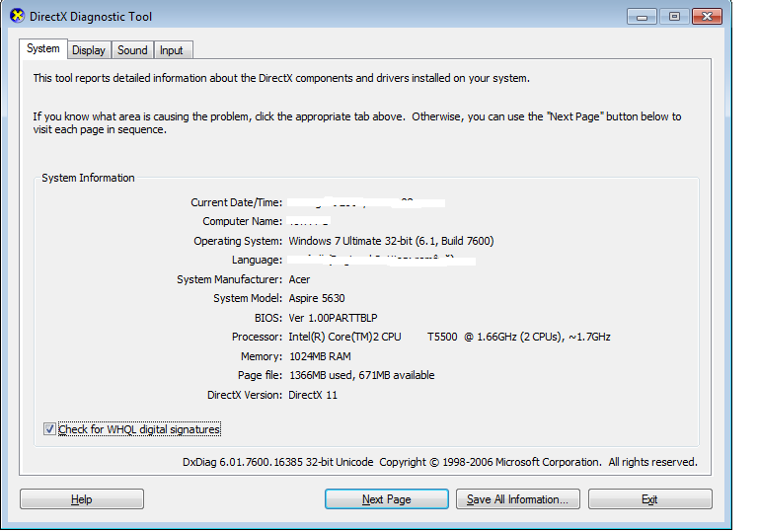Switch to the Display tab

pos(89,50)
